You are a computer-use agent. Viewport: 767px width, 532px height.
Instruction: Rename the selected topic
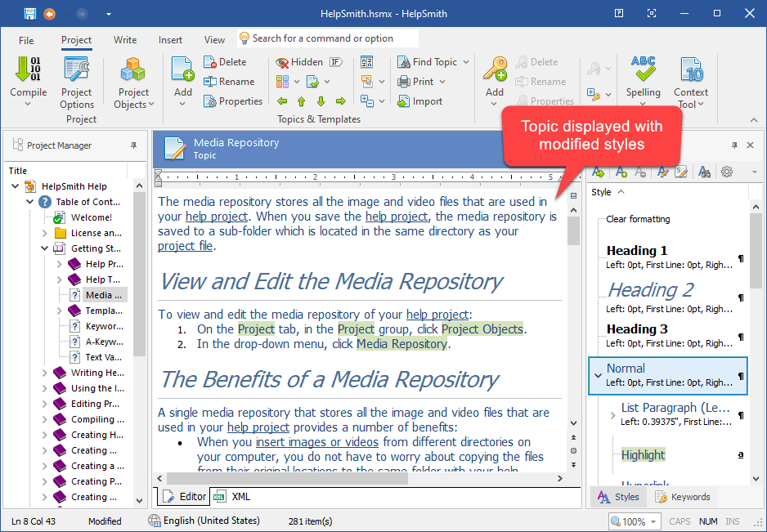(229, 82)
